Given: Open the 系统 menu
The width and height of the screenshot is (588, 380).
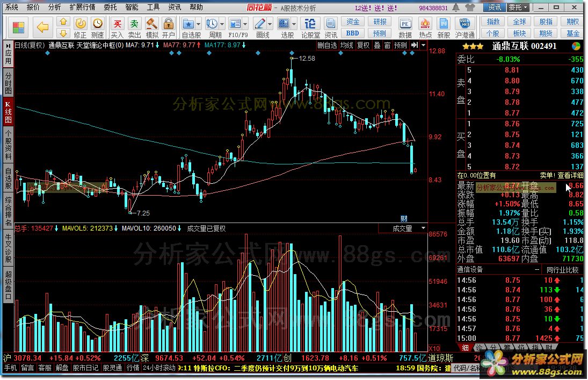Looking at the screenshot, I should (x=12, y=7).
